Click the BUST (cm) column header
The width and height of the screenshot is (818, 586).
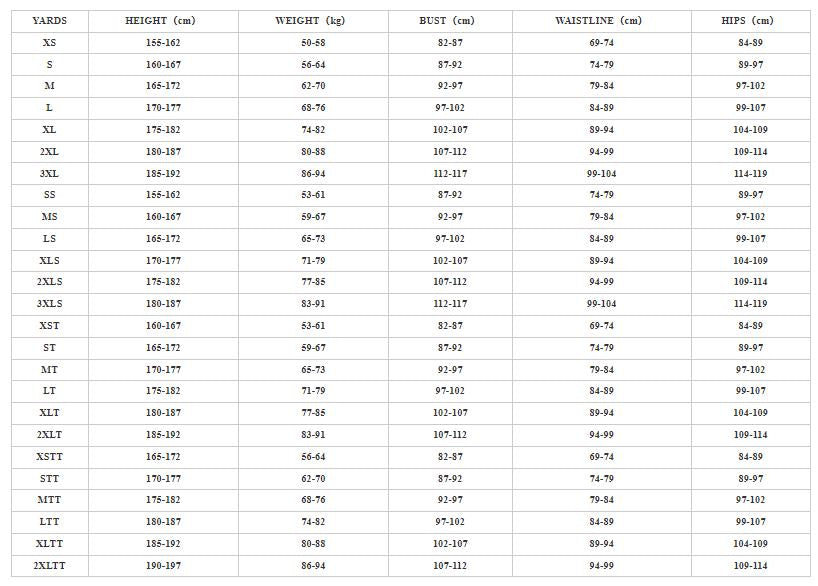click(x=449, y=20)
